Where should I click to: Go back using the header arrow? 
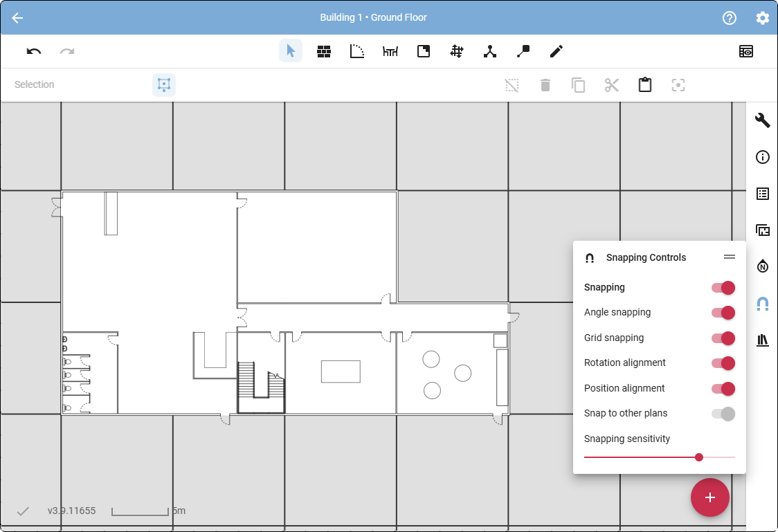pyautogui.click(x=17, y=18)
